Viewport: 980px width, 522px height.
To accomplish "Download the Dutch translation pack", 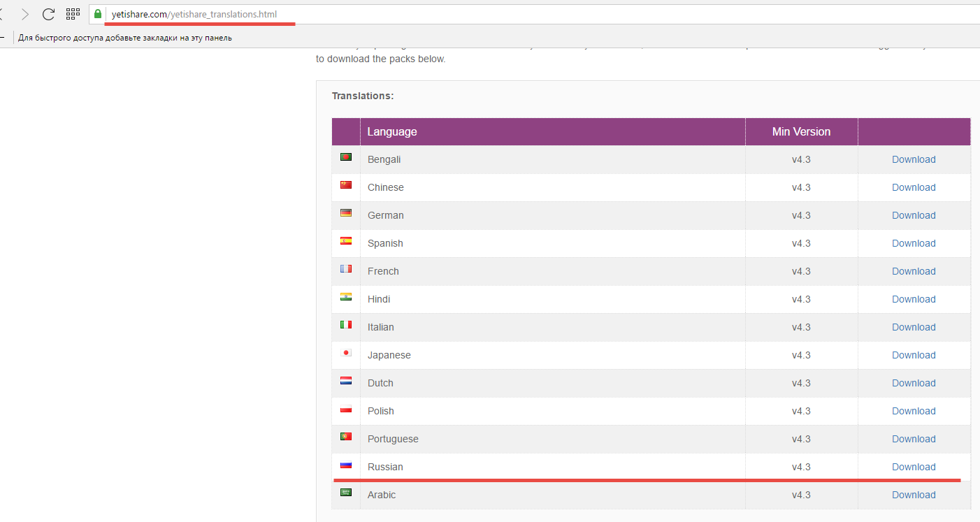I will [914, 383].
